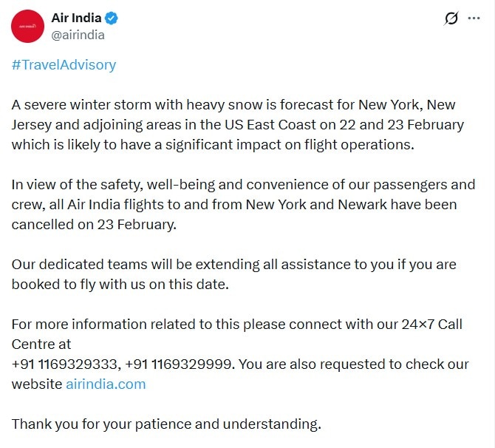Click phone number +91 1169329333
495x448 pixels.
click(66, 364)
